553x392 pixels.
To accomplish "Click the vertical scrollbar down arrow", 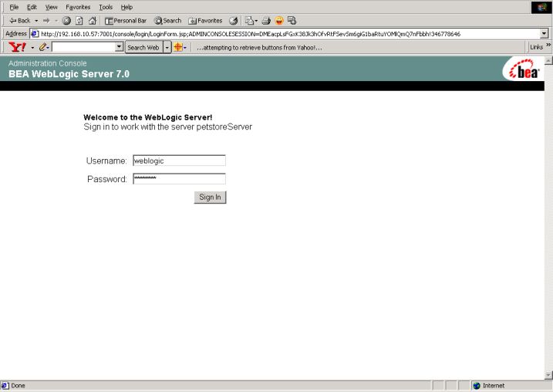I will pos(548,375).
